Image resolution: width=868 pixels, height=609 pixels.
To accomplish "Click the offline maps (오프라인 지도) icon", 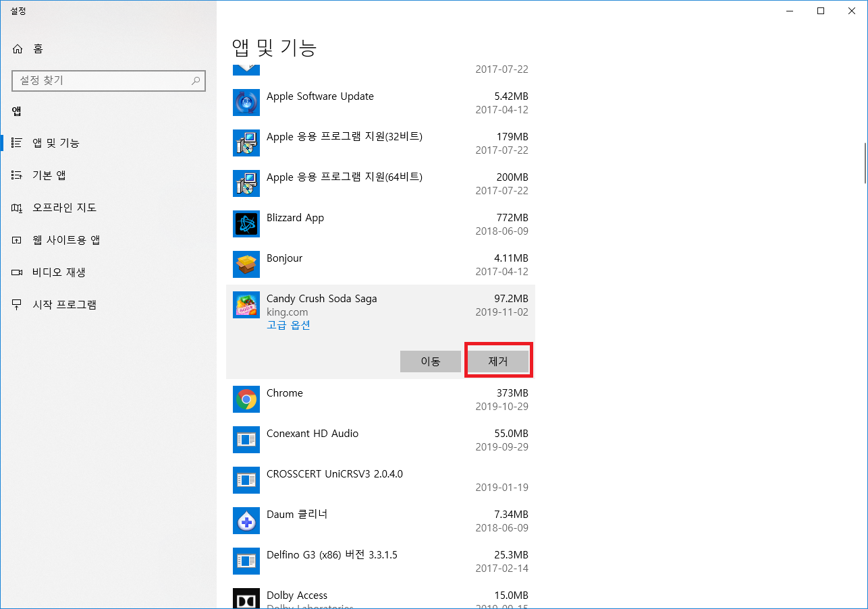I will coord(18,208).
